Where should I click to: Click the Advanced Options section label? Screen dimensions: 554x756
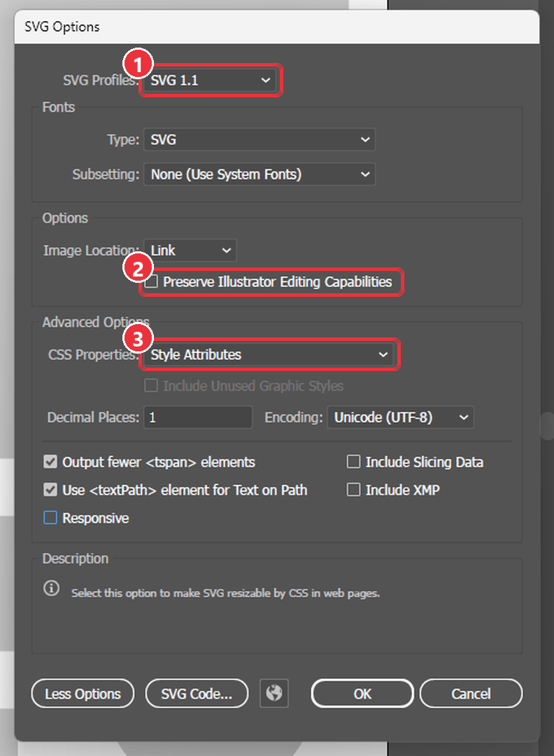(x=96, y=322)
